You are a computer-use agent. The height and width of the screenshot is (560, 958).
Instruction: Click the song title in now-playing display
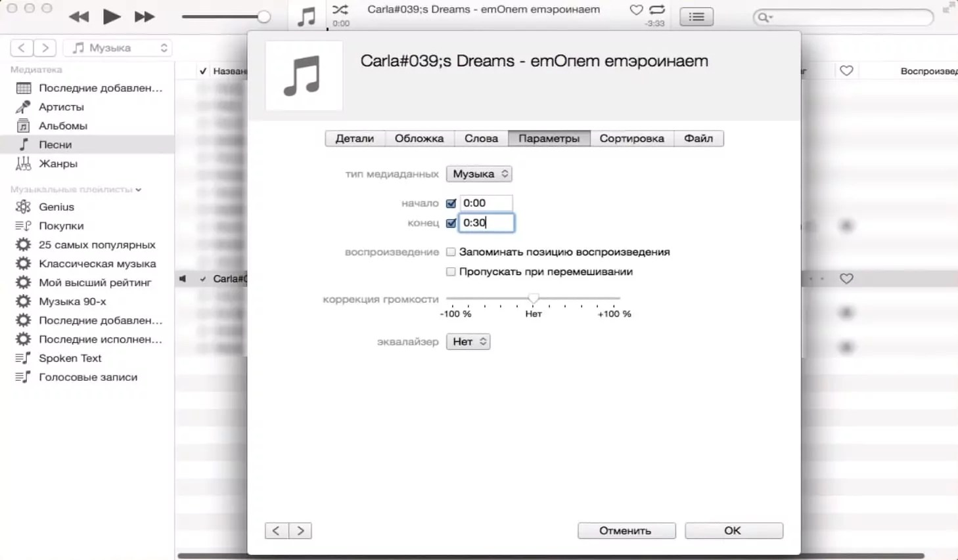pyautogui.click(x=484, y=9)
